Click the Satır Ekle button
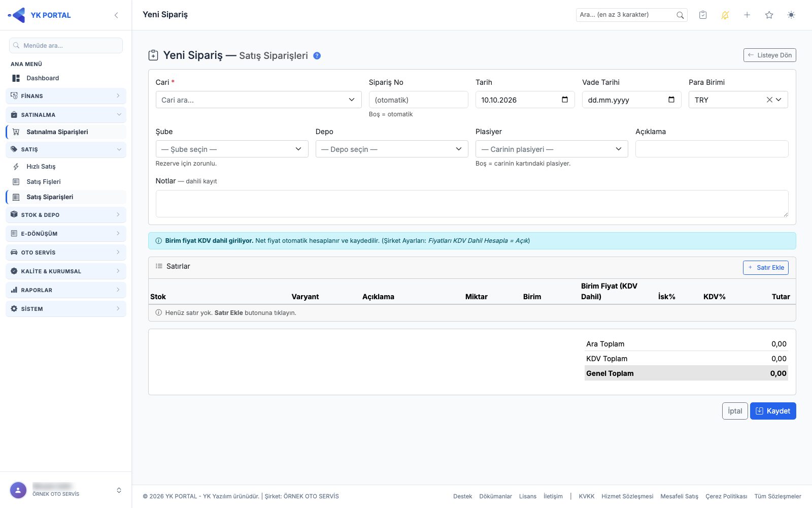This screenshot has height=508, width=812. [x=765, y=267]
